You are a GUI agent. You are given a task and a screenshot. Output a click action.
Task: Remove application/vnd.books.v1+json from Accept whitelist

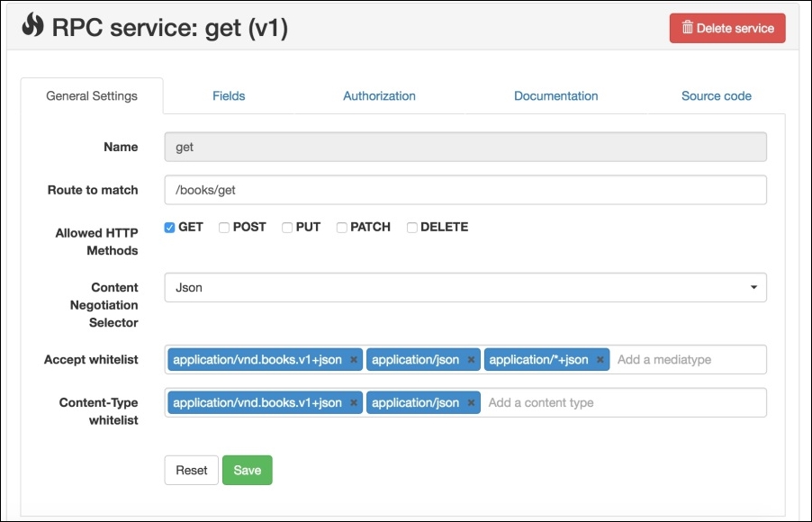point(354,360)
